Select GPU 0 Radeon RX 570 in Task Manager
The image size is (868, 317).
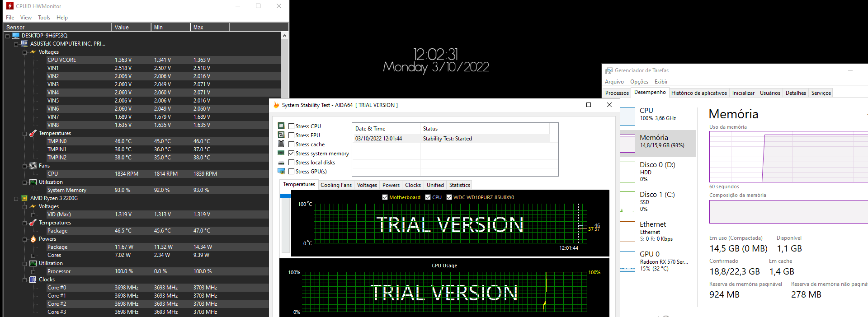coord(658,261)
